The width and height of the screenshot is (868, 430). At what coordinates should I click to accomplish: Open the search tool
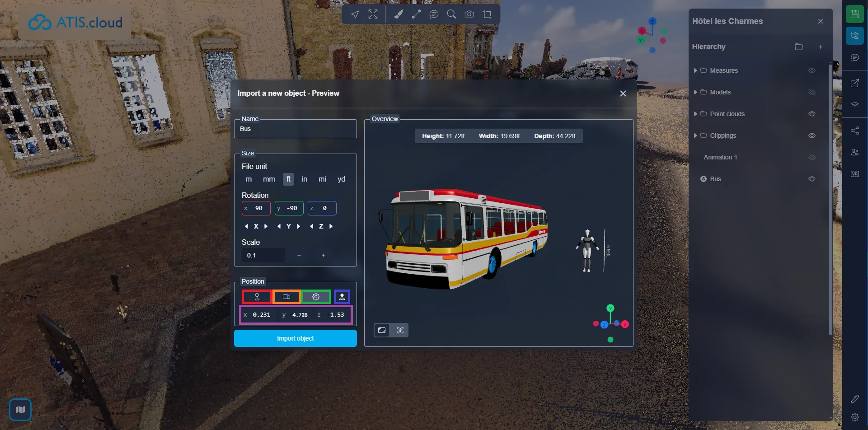pos(451,14)
